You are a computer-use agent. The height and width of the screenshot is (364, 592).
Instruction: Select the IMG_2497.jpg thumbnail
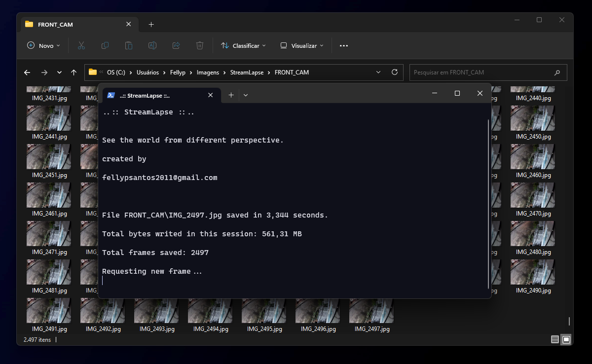coord(371,311)
